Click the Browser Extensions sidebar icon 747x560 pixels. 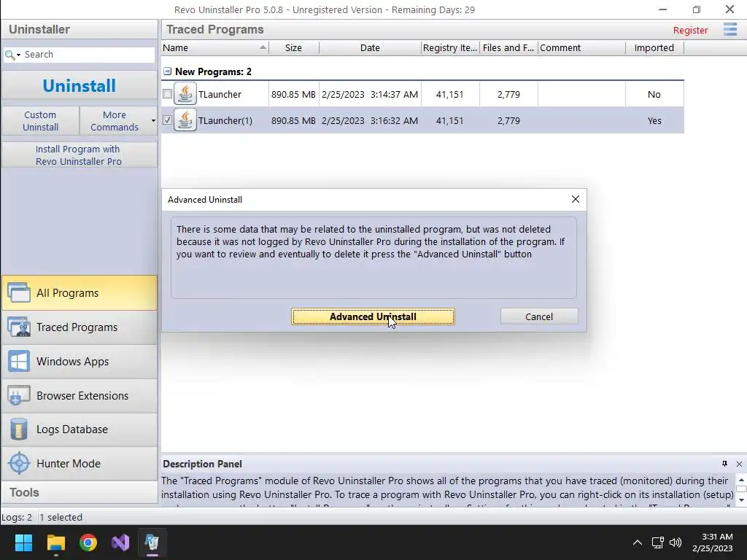19,395
